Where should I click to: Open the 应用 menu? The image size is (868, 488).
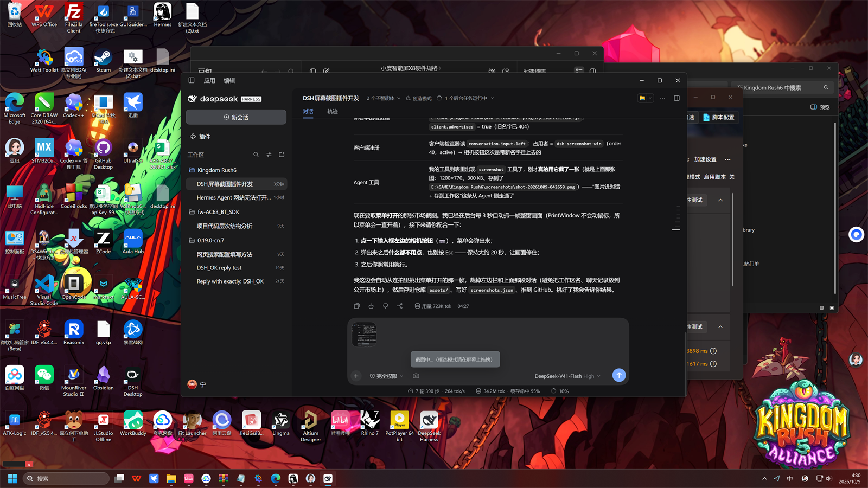209,80
